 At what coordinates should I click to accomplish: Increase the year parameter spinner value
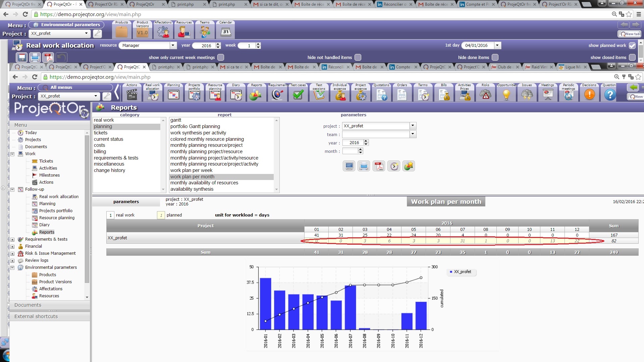[x=366, y=141]
